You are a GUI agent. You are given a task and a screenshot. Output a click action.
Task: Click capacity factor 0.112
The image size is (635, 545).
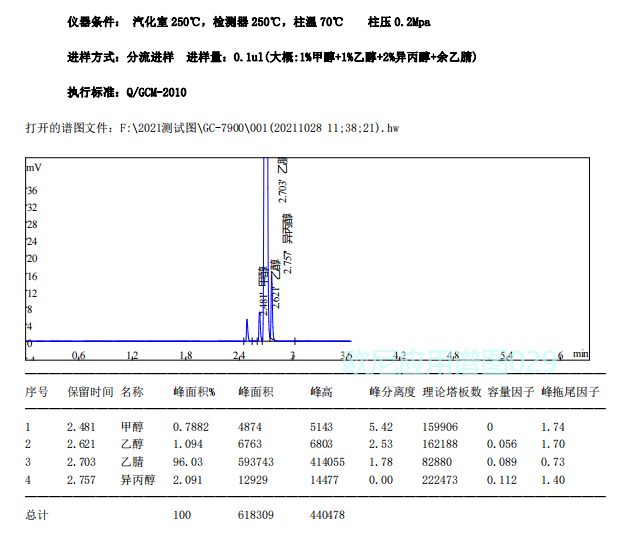(502, 480)
